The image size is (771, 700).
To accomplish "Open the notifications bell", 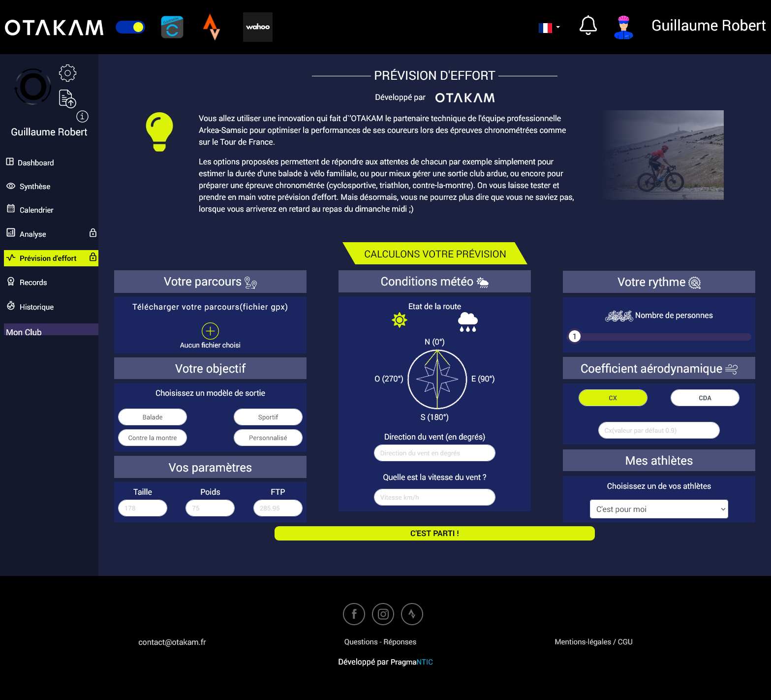I will [588, 26].
